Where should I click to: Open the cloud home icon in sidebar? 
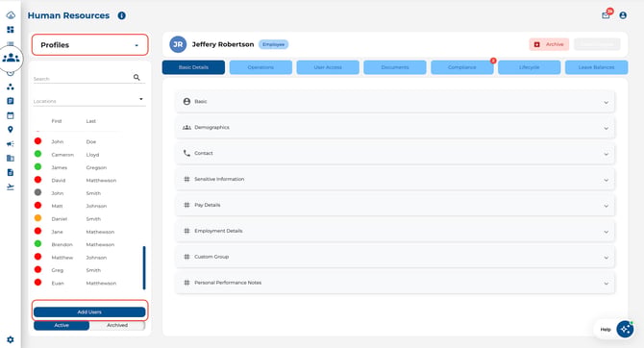tap(11, 15)
